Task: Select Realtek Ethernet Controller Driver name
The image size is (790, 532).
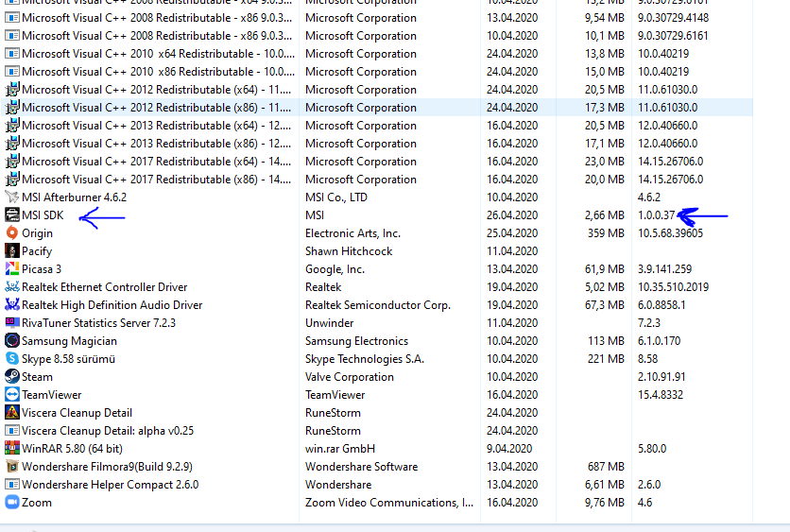Action: pyautogui.click(x=104, y=287)
